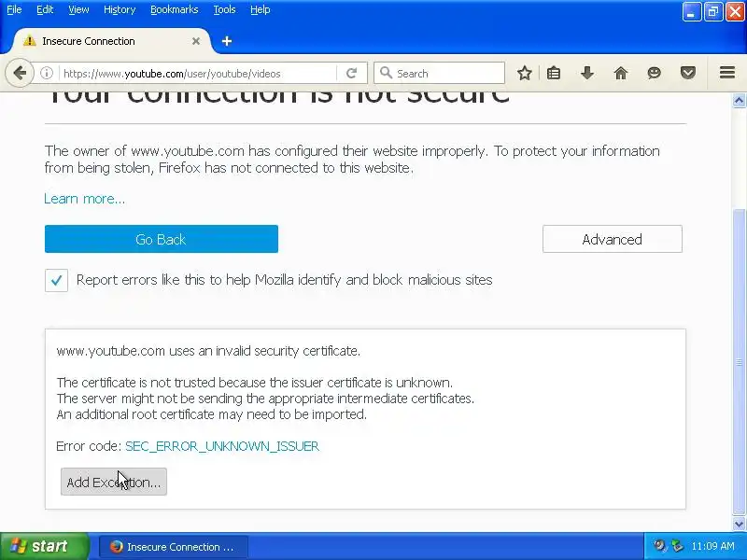The image size is (747, 560).
Task: Click the vertical scrollbar thumb
Action: coord(739,362)
